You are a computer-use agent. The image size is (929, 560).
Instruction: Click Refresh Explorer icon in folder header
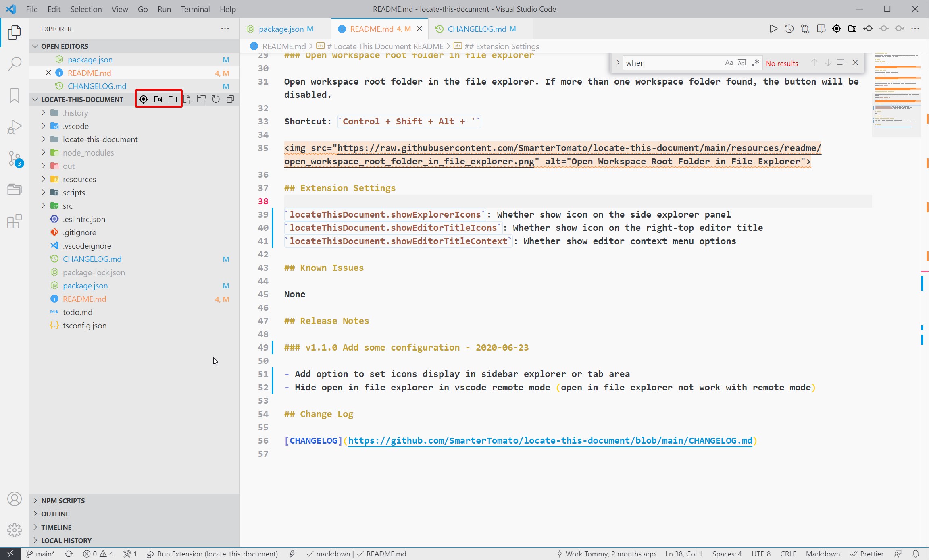(216, 99)
